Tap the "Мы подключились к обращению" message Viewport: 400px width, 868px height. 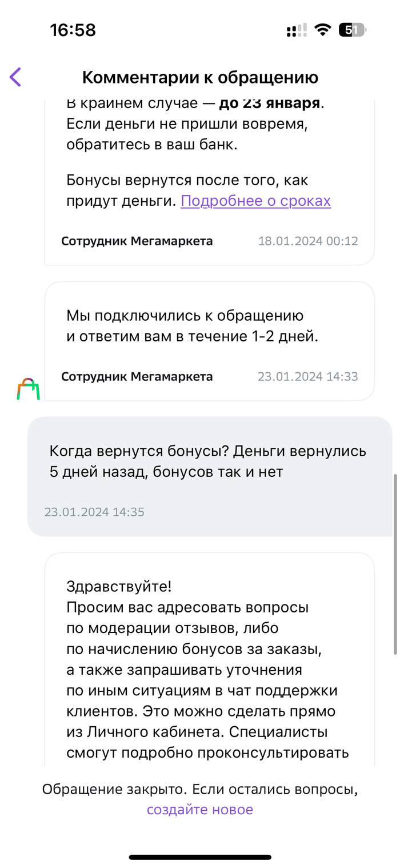(192, 326)
